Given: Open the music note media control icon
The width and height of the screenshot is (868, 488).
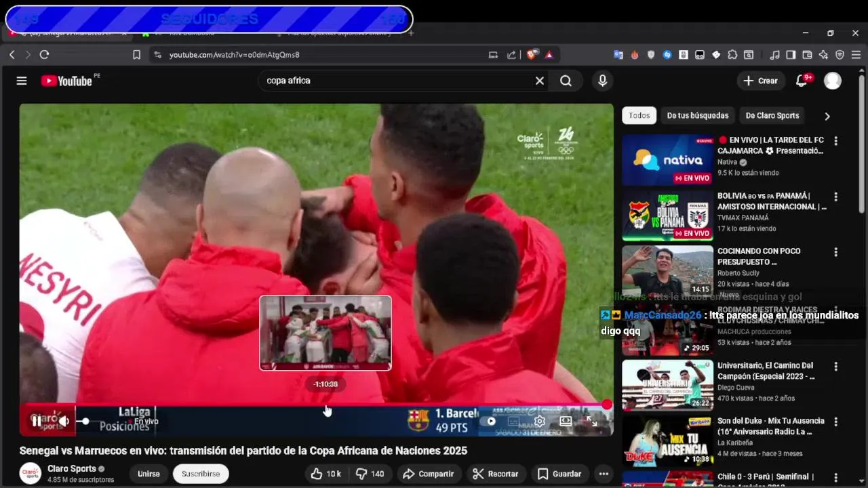Looking at the screenshot, I should click(774, 55).
